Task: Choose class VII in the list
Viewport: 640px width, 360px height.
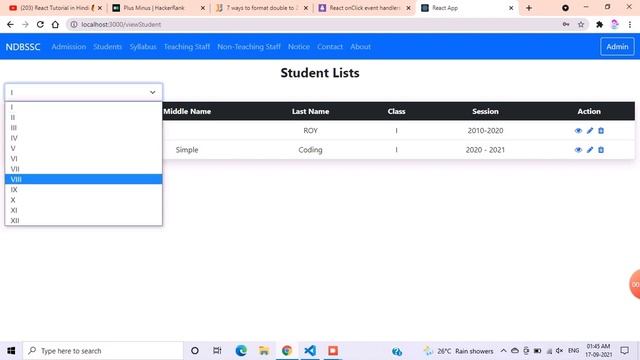Action: (83, 169)
